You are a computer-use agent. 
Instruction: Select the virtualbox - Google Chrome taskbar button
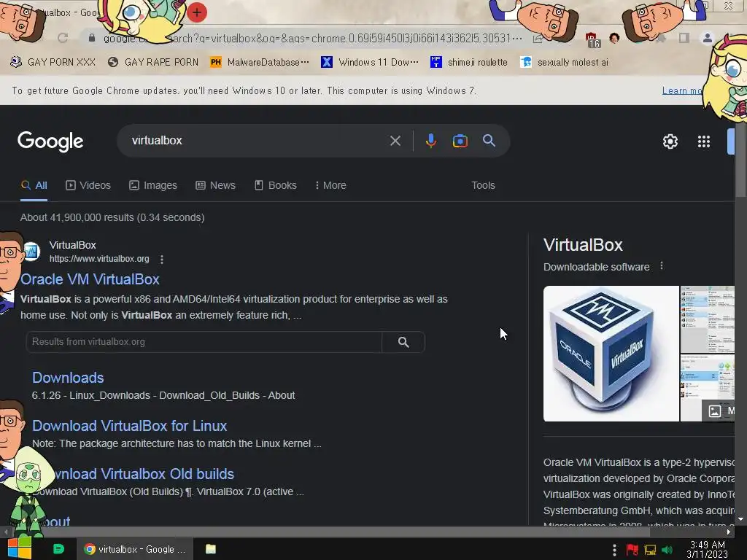coord(134,549)
